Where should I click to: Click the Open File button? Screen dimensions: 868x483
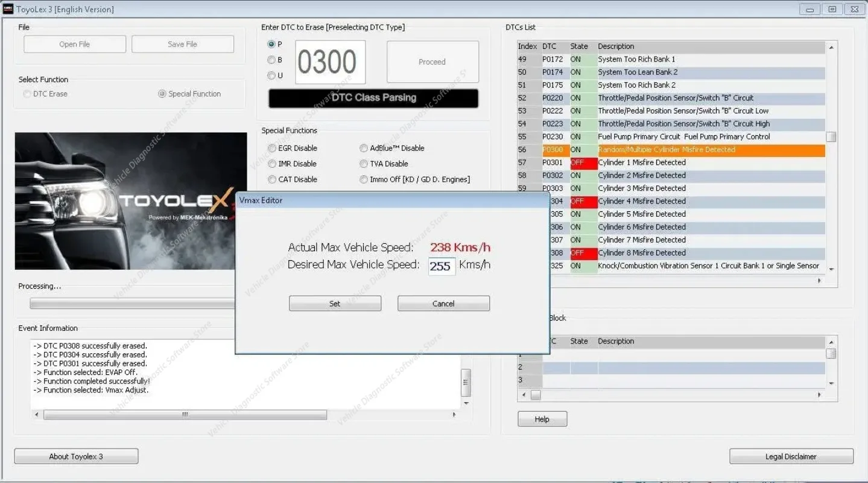click(x=75, y=44)
